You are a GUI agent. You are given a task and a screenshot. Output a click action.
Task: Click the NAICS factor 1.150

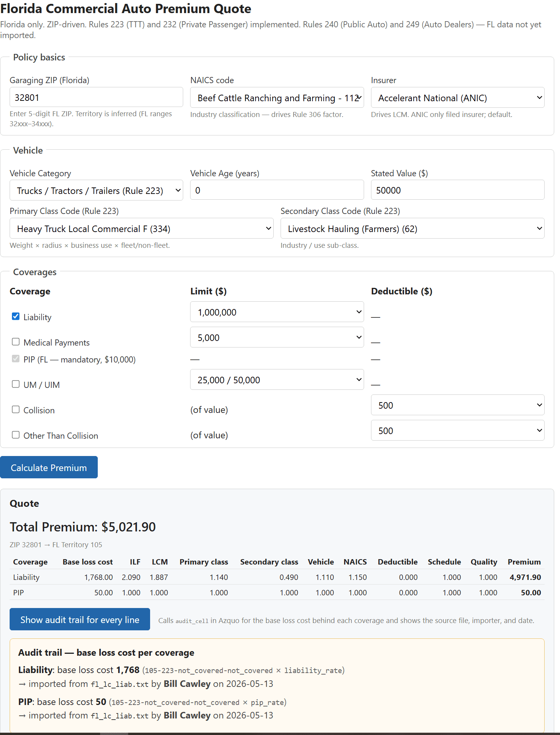click(x=358, y=577)
